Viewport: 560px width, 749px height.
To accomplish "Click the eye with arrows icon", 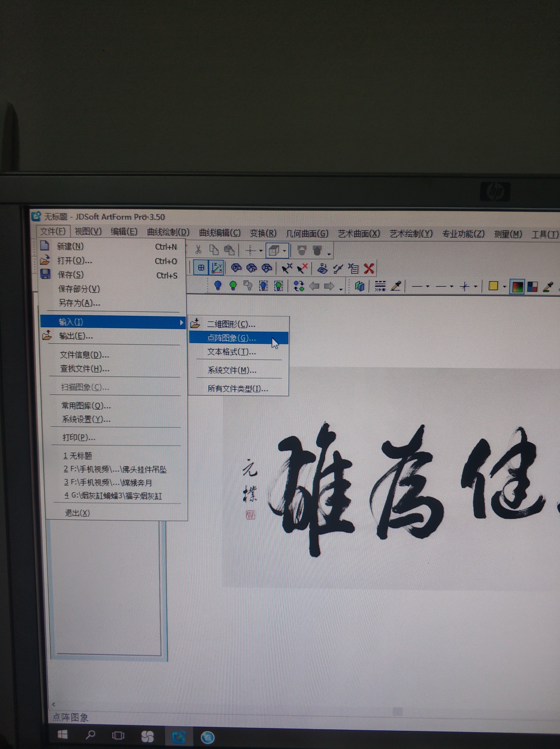I will (x=322, y=269).
